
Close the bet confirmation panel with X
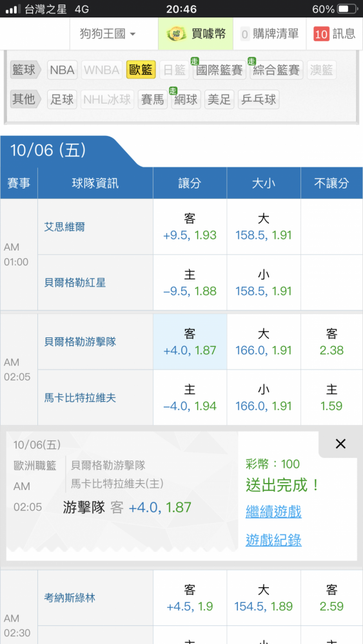[340, 444]
